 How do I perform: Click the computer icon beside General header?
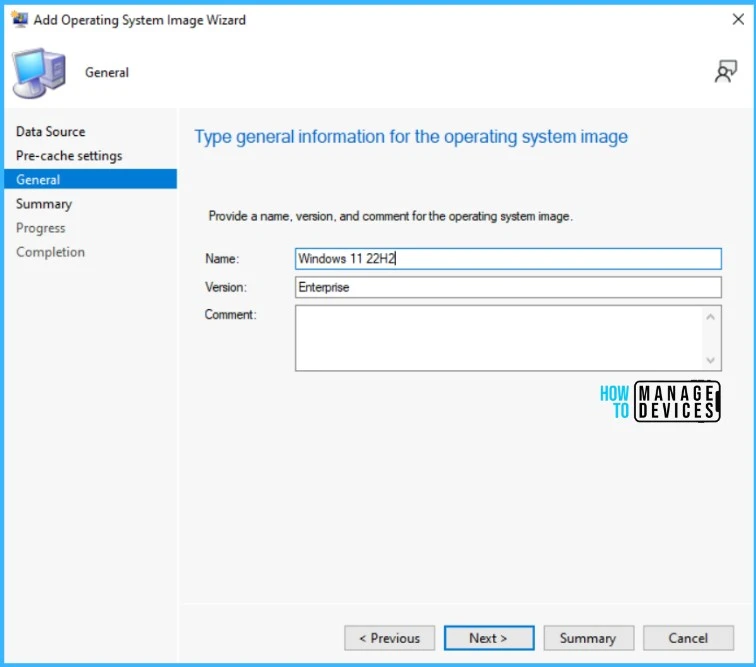[40, 74]
